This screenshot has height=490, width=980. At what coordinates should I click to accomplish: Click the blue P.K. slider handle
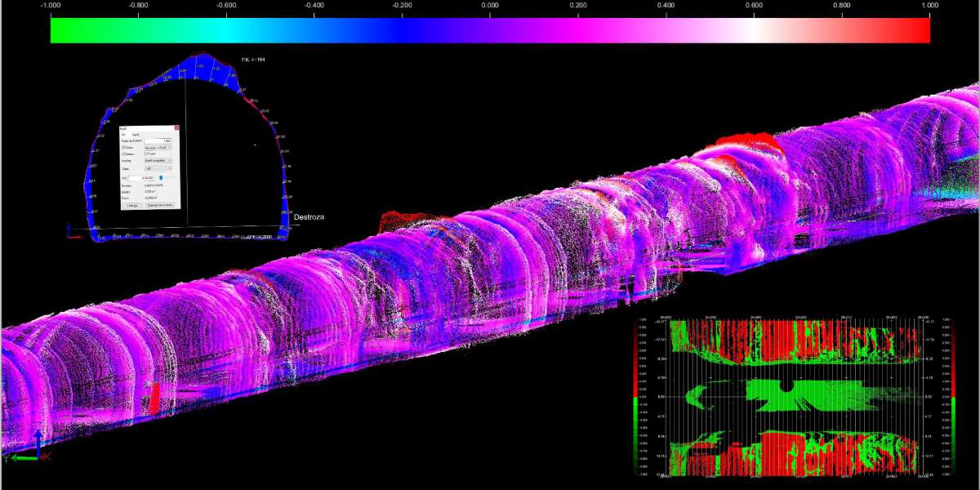pyautogui.click(x=161, y=178)
